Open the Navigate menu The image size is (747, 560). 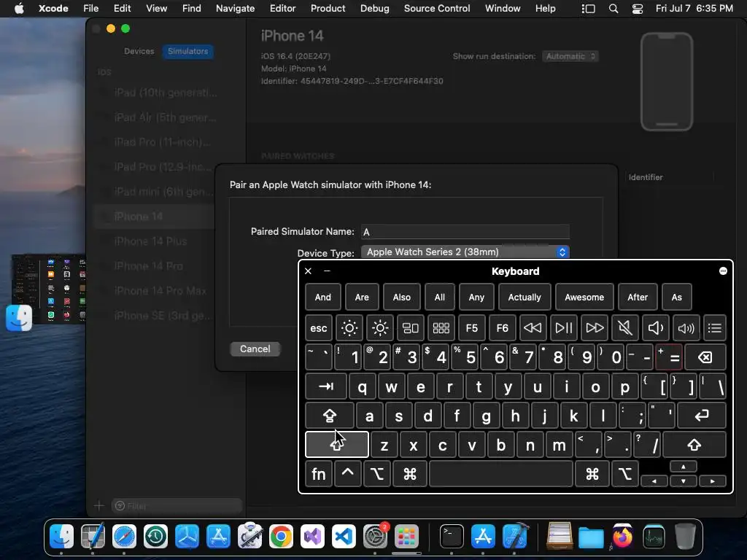(236, 9)
